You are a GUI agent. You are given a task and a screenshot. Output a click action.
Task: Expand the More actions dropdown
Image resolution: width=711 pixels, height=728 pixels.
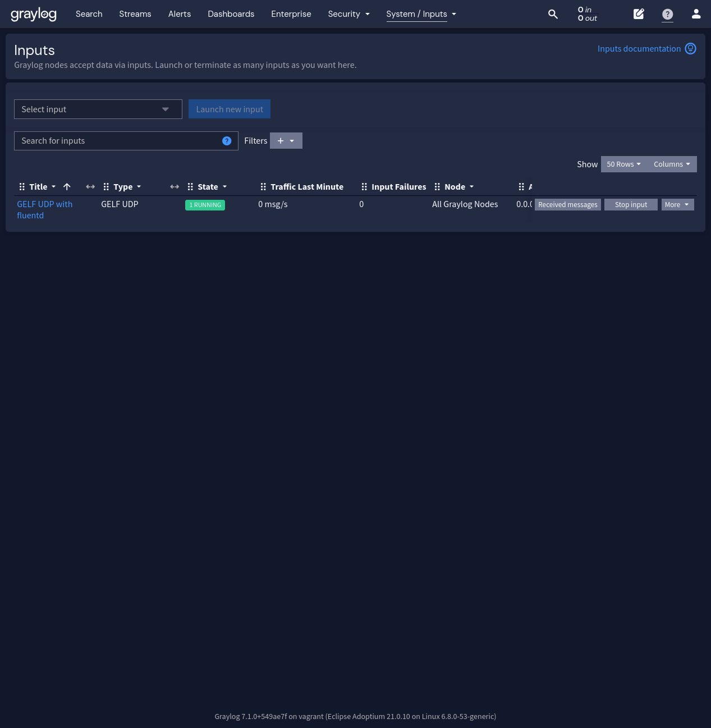point(677,205)
